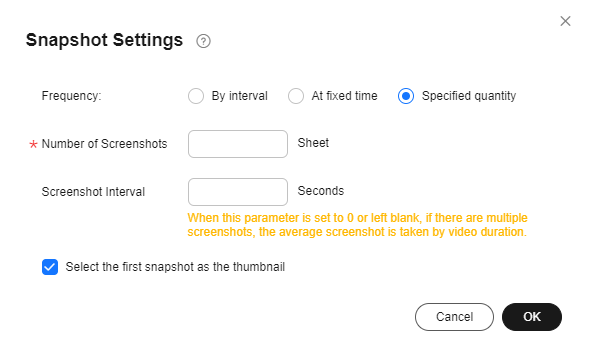This screenshot has height=360, width=590.
Task: Click the "Seconds" unit label
Action: tap(321, 191)
